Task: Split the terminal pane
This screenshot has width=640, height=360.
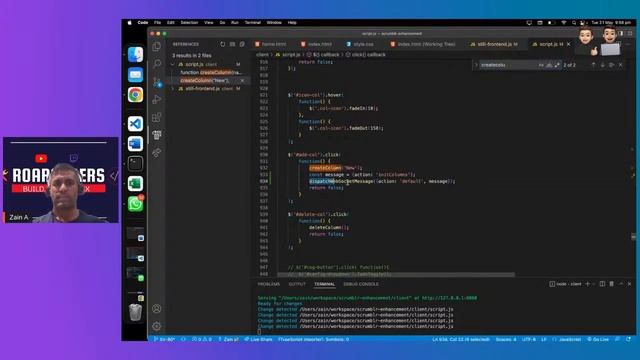Action: click(602, 284)
